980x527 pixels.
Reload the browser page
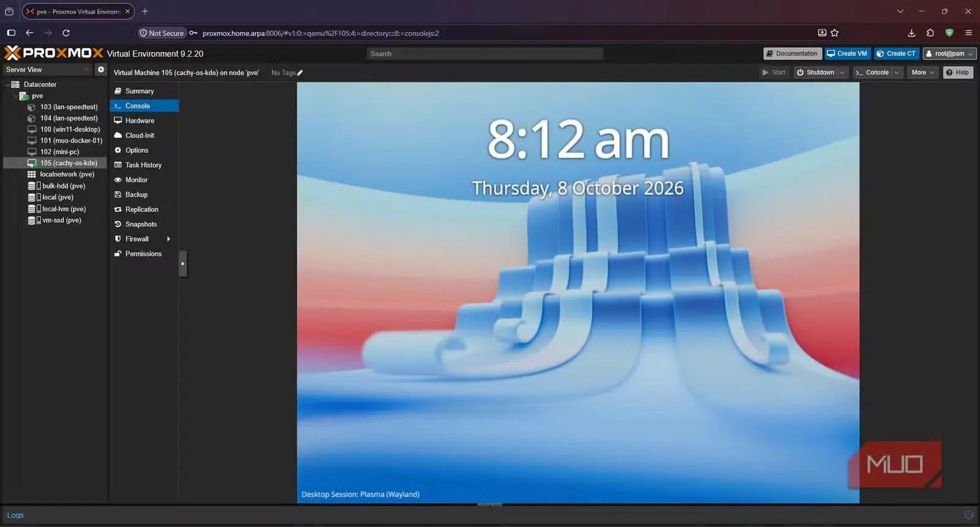click(66, 33)
